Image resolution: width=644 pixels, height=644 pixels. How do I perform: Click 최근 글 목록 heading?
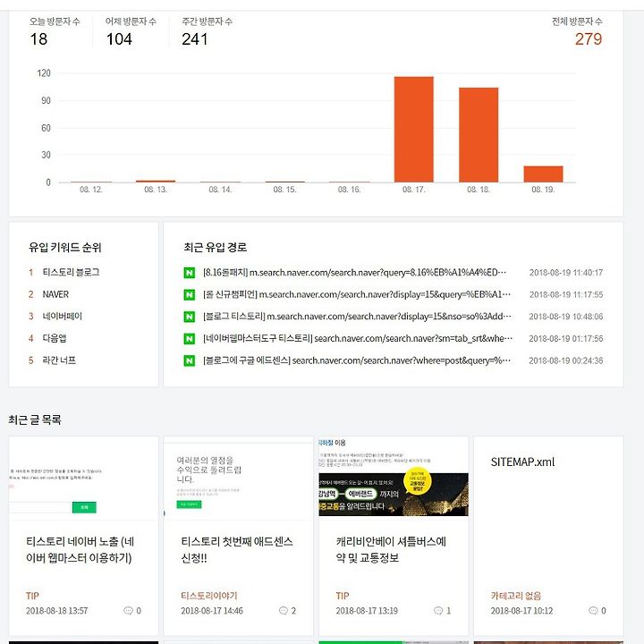click(x=35, y=419)
